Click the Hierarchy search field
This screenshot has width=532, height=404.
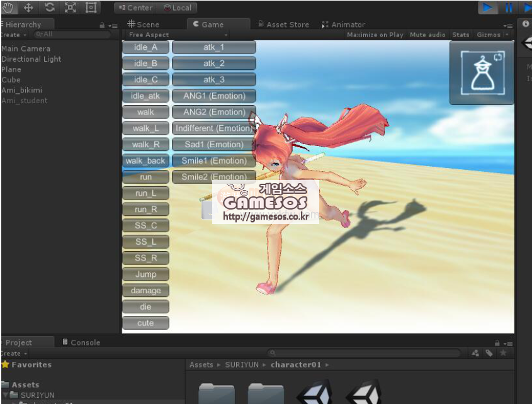(72, 34)
